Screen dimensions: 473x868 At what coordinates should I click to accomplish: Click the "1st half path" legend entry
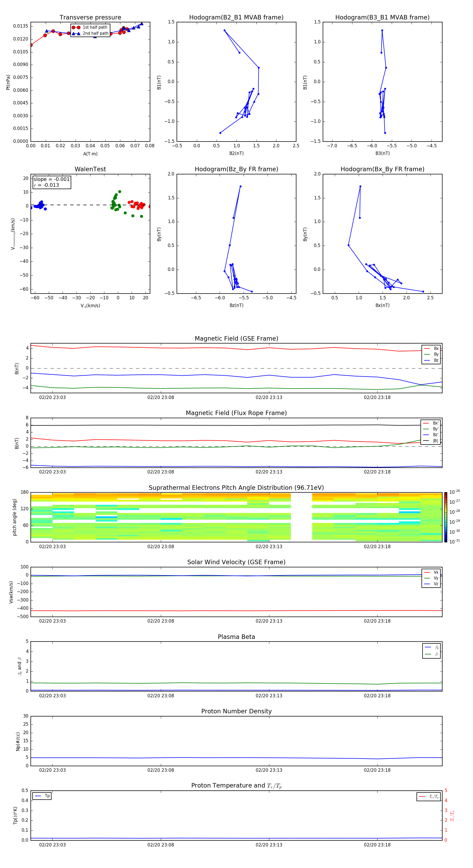tap(90, 27)
